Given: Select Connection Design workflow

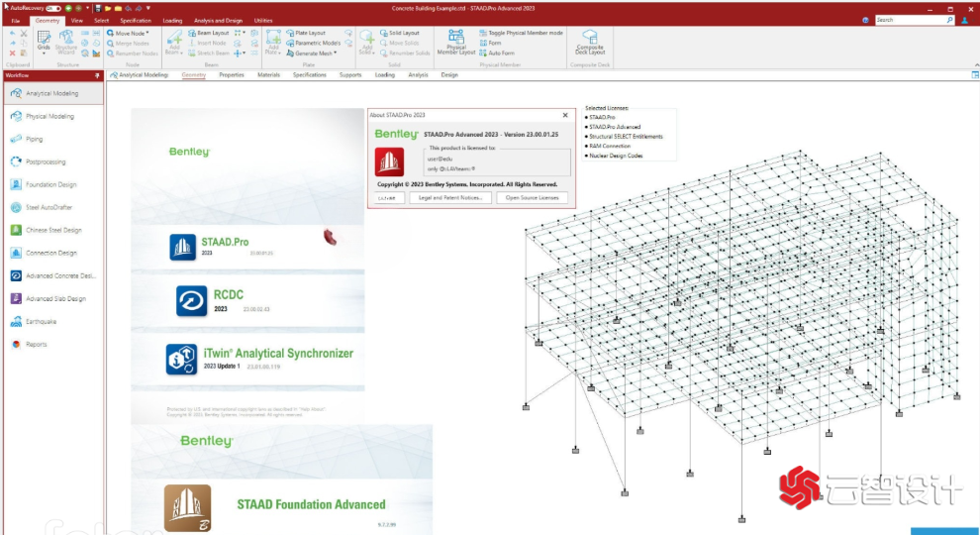Looking at the screenshot, I should (x=53, y=253).
